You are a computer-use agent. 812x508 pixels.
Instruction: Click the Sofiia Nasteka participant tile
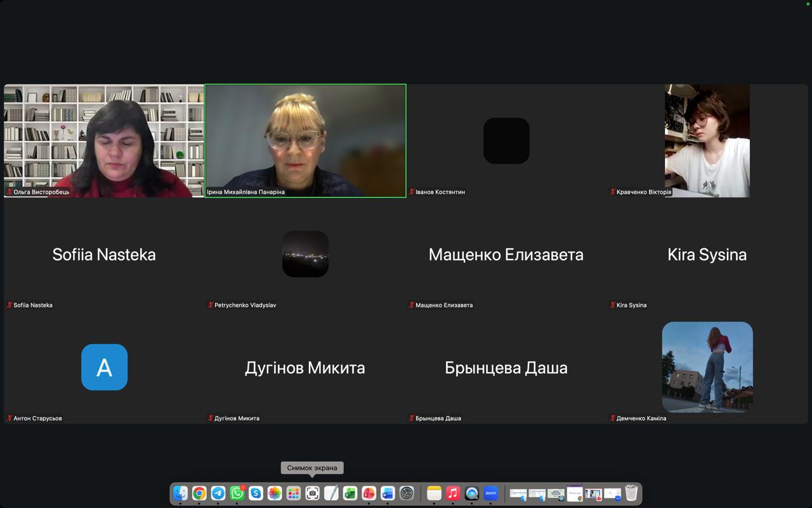104,254
